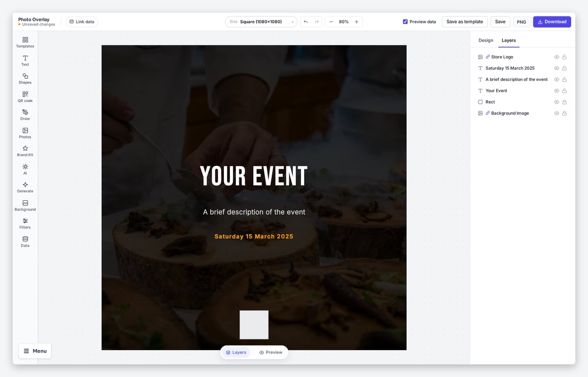This screenshot has height=377, width=588.
Task: Select the Draw tool
Action: tap(25, 115)
